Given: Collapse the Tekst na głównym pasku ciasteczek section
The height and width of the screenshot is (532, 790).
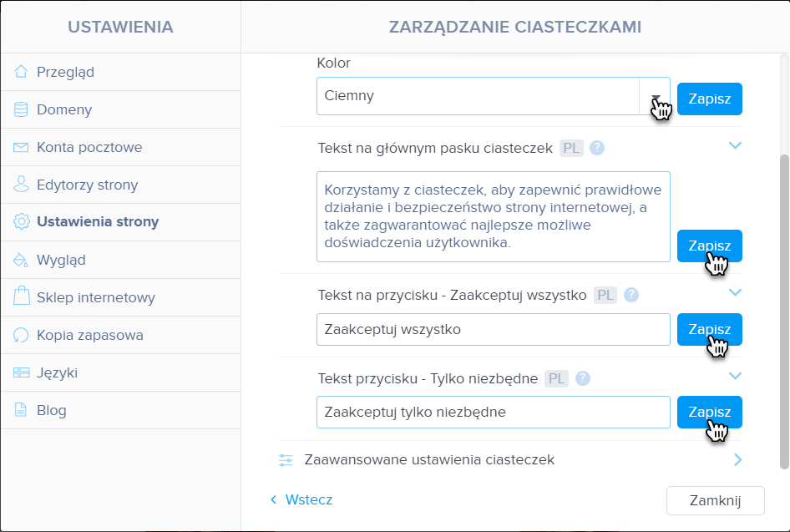Looking at the screenshot, I should pyautogui.click(x=735, y=145).
